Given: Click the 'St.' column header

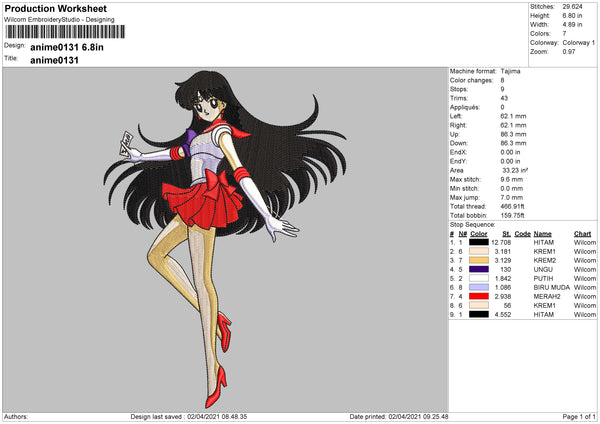Looking at the screenshot, I should [506, 234].
